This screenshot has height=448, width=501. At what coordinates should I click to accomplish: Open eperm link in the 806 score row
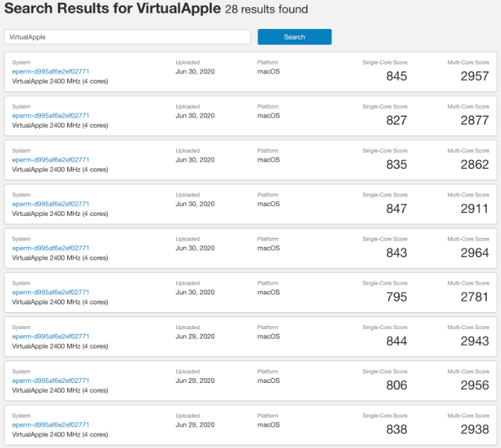pyautogui.click(x=50, y=381)
